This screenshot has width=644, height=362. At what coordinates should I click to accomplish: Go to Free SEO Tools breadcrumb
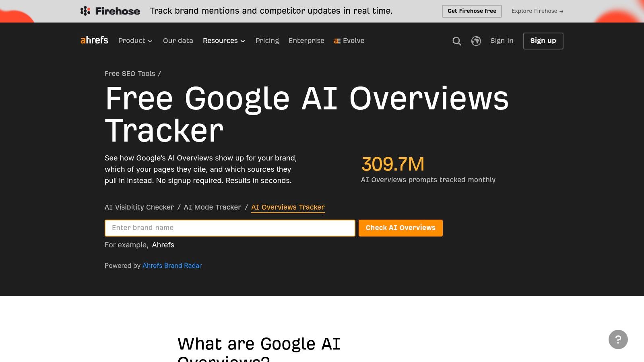(x=130, y=74)
